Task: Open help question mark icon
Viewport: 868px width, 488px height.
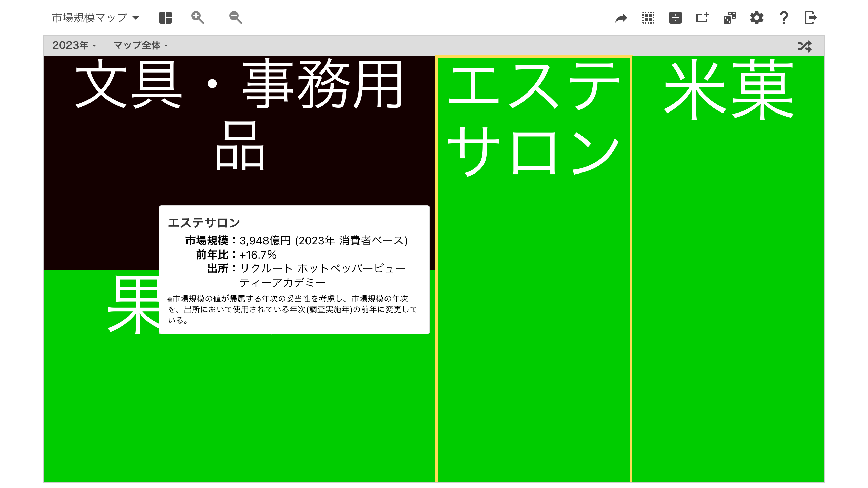Action: 784,18
